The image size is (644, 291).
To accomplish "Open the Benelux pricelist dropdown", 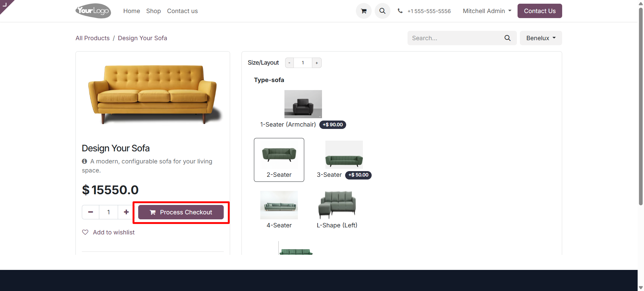I will [x=541, y=38].
